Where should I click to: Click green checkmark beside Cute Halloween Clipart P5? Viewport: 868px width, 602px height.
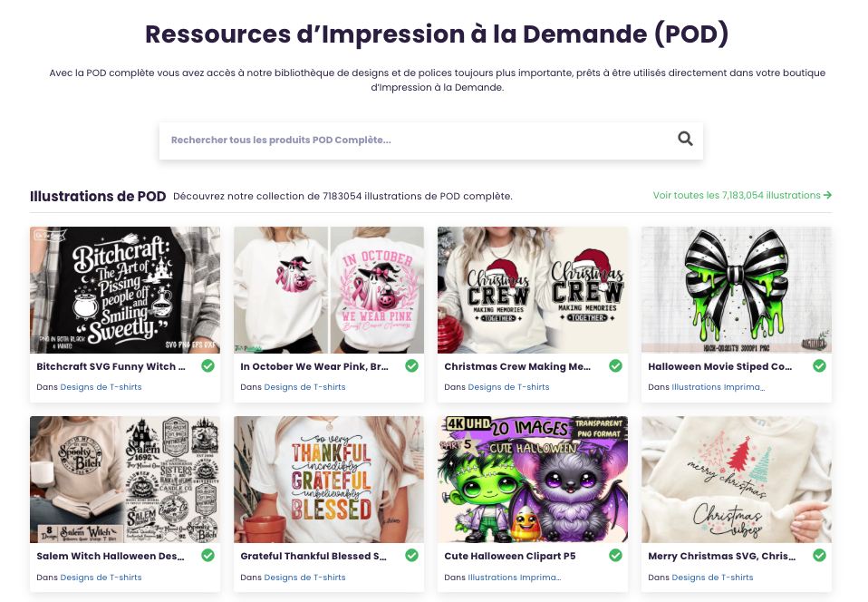pyautogui.click(x=615, y=556)
